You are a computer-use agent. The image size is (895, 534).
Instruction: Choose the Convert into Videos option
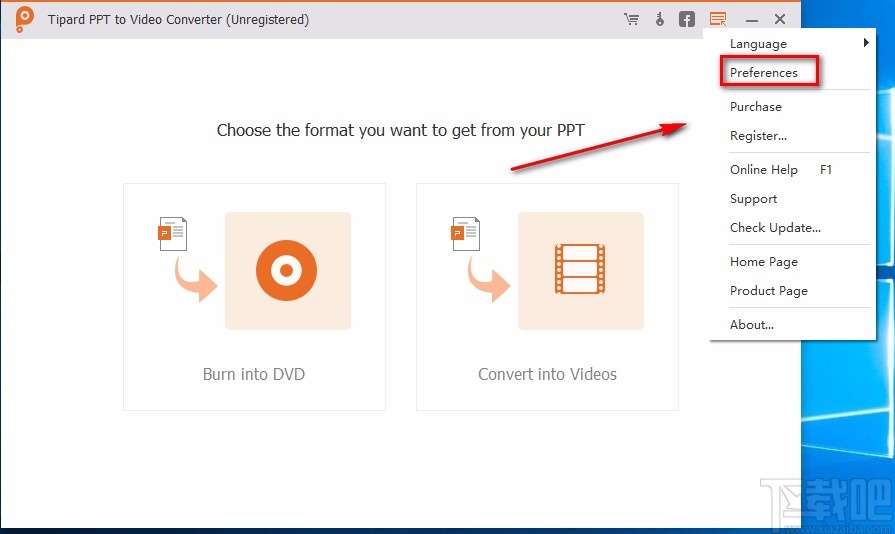pyautogui.click(x=547, y=297)
